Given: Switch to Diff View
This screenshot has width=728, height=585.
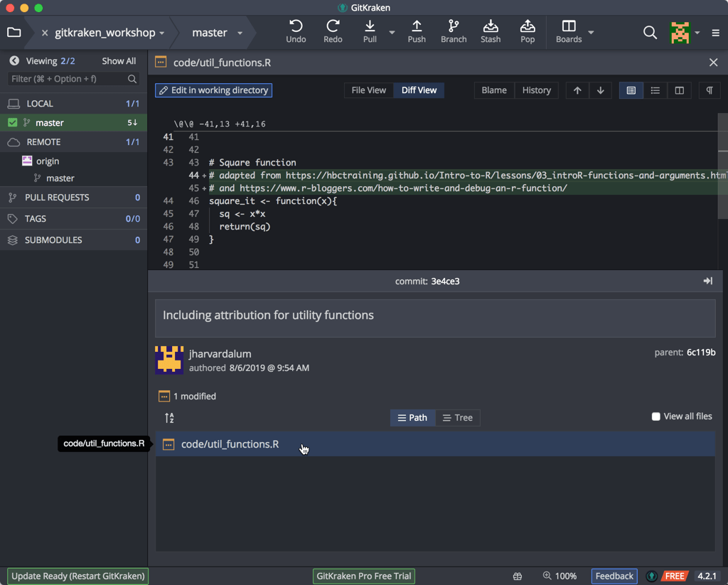Looking at the screenshot, I should pyautogui.click(x=419, y=90).
